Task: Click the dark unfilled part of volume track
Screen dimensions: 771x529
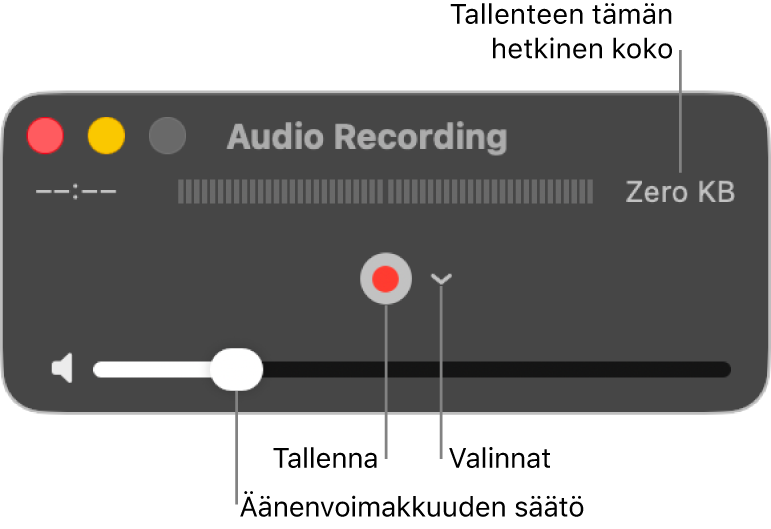Action: pos(497,369)
